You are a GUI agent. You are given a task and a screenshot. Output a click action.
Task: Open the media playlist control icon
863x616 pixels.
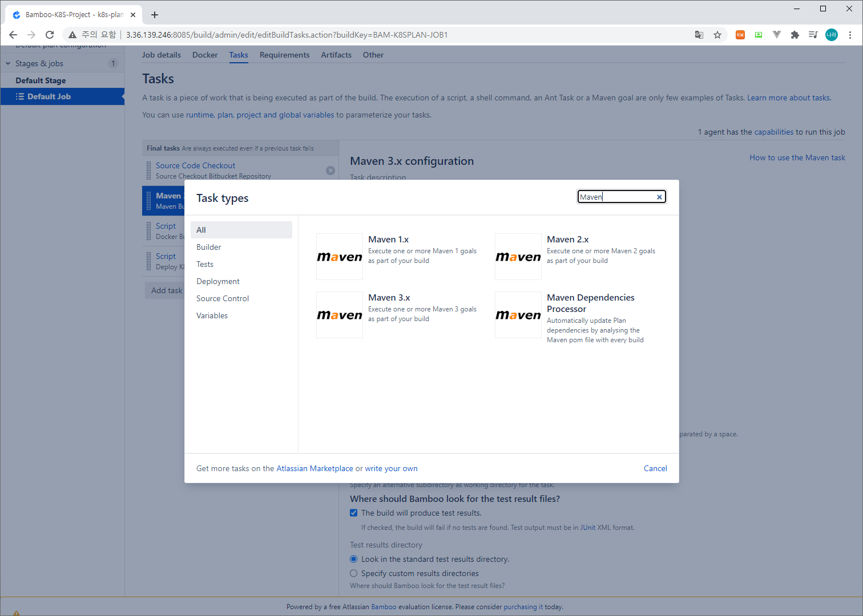[x=813, y=35]
